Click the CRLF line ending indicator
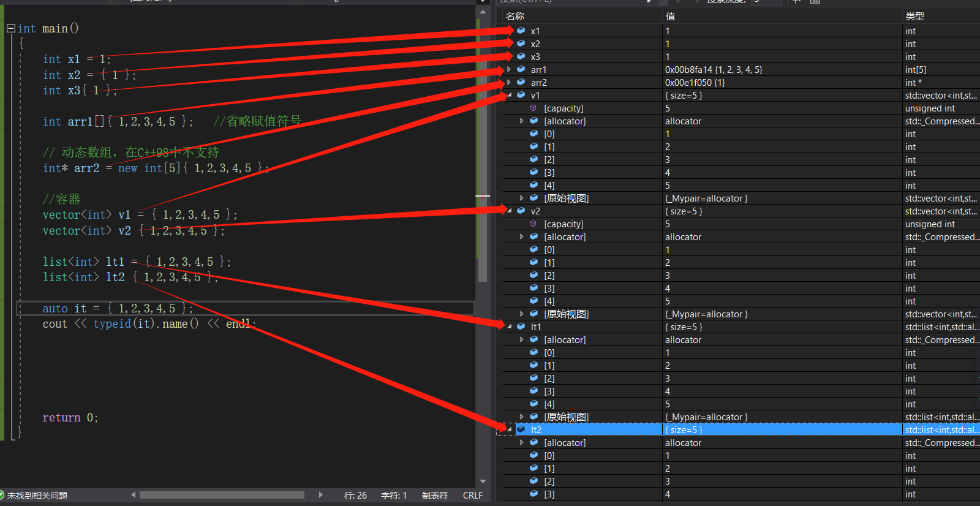Image resolution: width=980 pixels, height=506 pixels. [x=472, y=495]
